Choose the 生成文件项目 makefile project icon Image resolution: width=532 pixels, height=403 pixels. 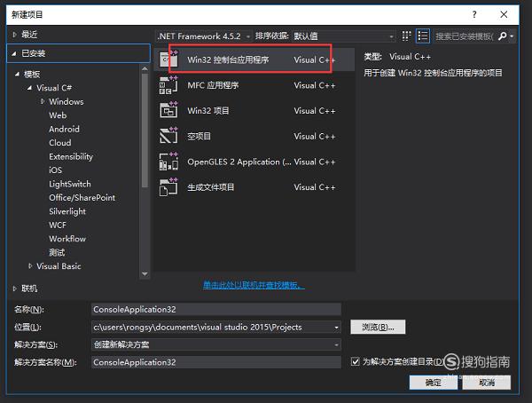[168, 187]
